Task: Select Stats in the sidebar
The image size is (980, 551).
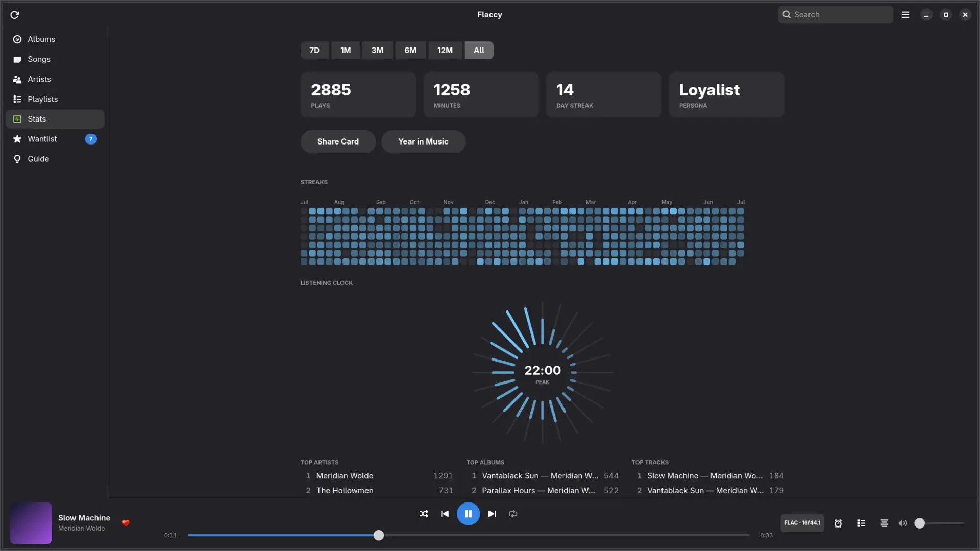Action: [55, 119]
